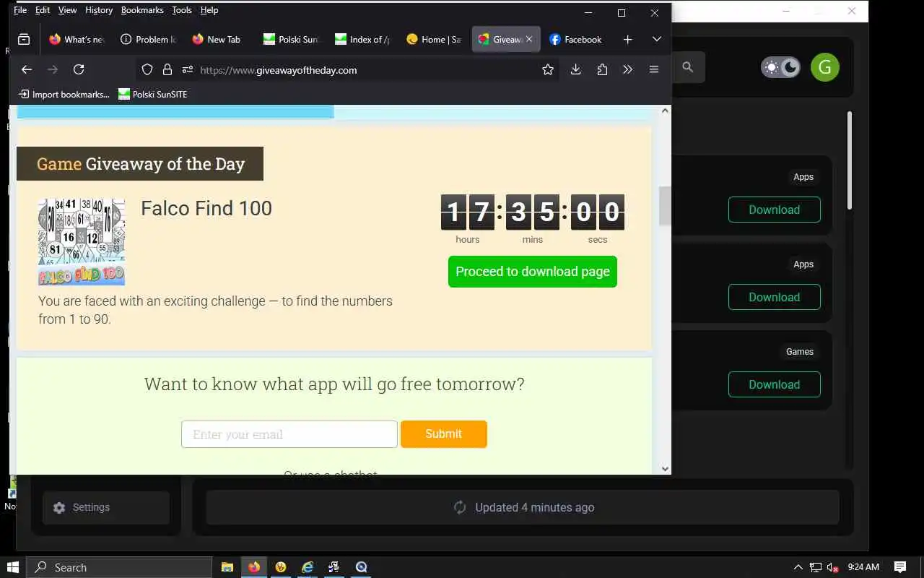Click the Windows taskbar search box
Viewport: 924px width, 578px height.
(x=119, y=567)
